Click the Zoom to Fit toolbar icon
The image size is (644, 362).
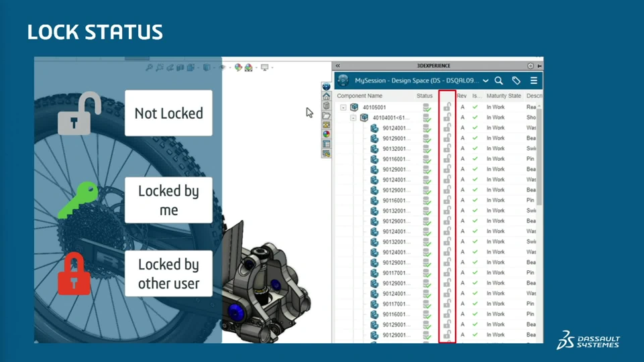pos(149,67)
